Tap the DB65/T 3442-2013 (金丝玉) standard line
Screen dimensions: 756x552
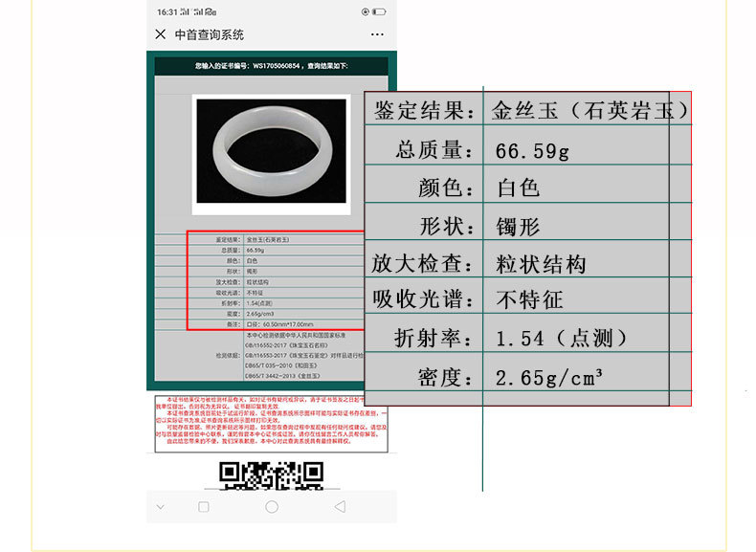point(282,376)
